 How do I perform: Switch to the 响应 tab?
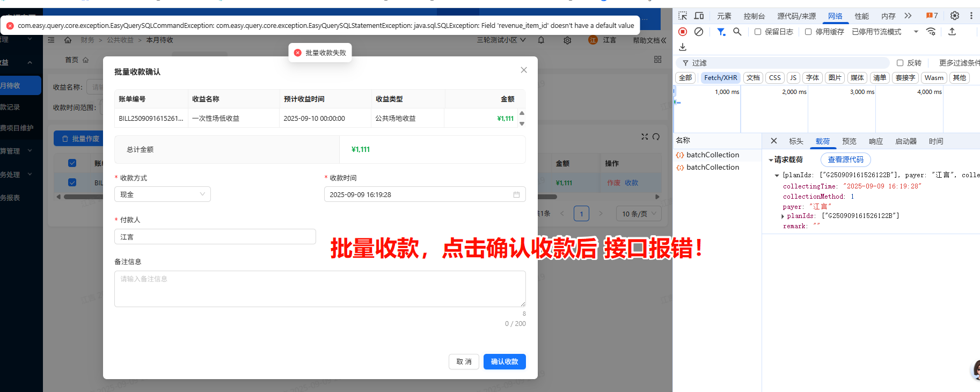(x=875, y=141)
